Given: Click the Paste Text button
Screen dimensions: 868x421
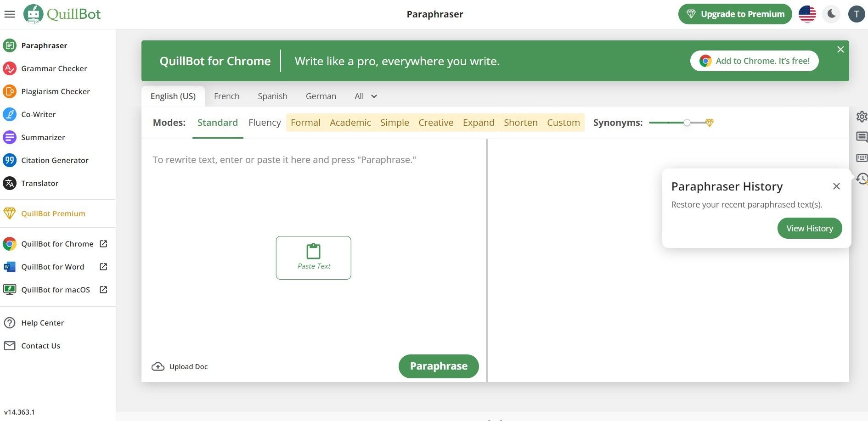Looking at the screenshot, I should (x=314, y=258).
